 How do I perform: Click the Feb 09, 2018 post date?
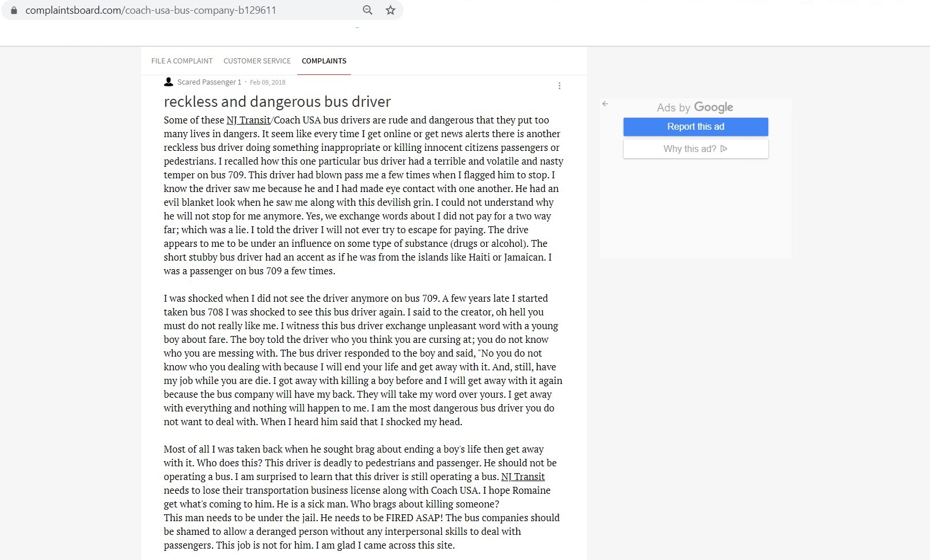[268, 82]
